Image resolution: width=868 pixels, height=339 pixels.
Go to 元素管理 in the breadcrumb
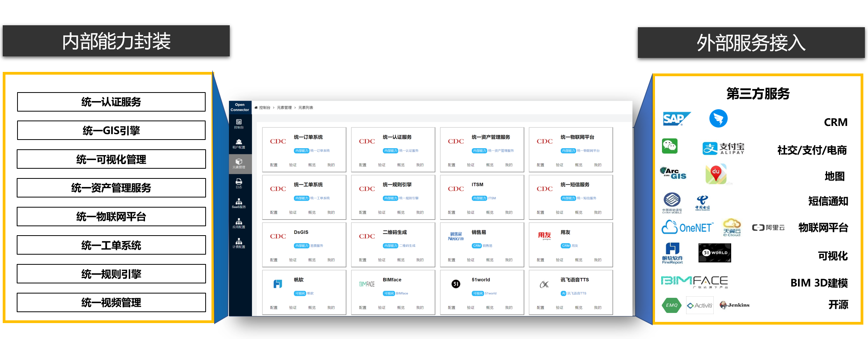coord(284,108)
